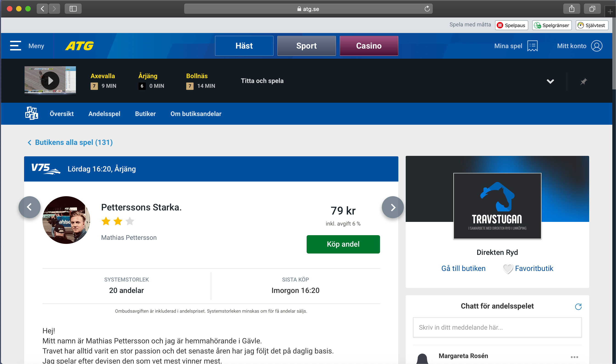Toggle the Safari sidebar

coord(73,9)
